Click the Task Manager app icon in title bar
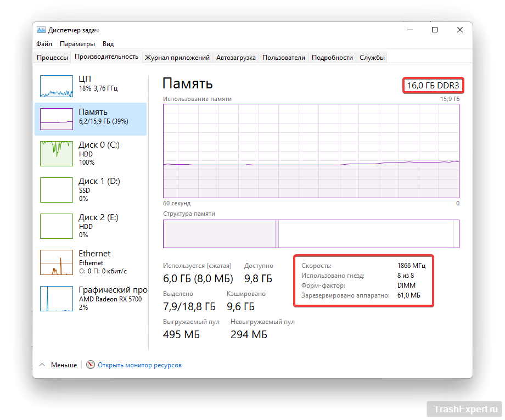Viewport: 505px width, 420px height. click(41, 30)
